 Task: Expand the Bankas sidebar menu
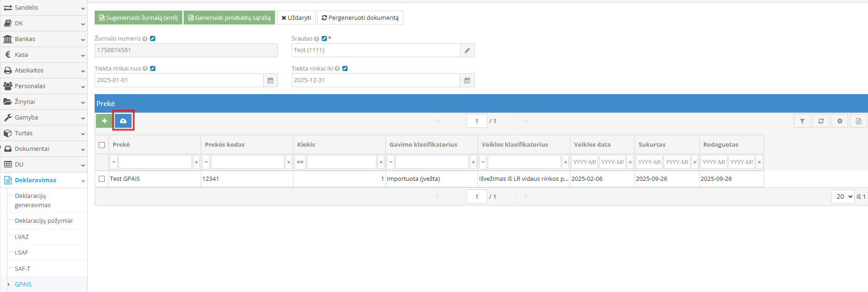tap(44, 39)
